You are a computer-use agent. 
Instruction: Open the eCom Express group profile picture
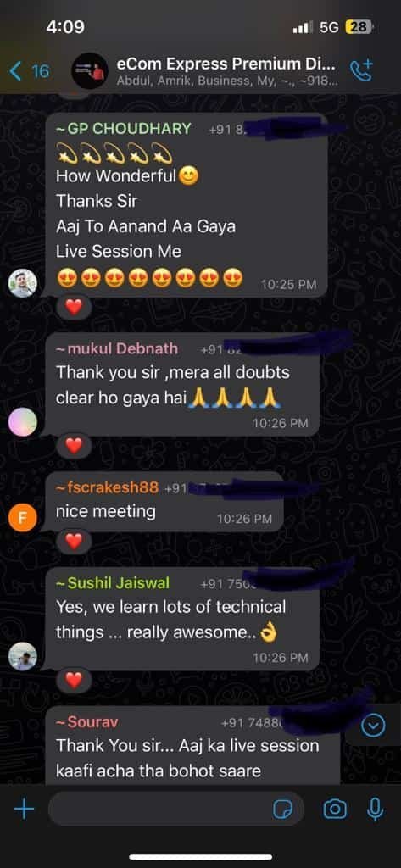[x=90, y=71]
